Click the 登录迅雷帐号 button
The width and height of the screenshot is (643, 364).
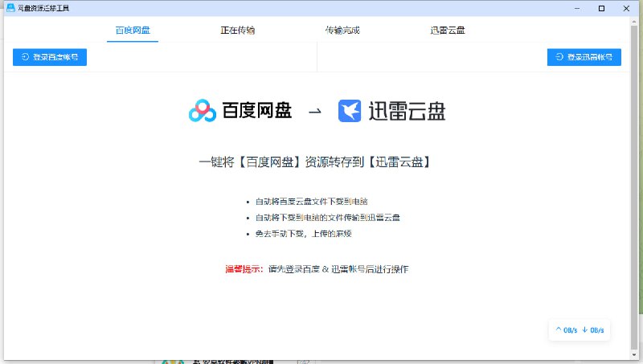tap(584, 57)
